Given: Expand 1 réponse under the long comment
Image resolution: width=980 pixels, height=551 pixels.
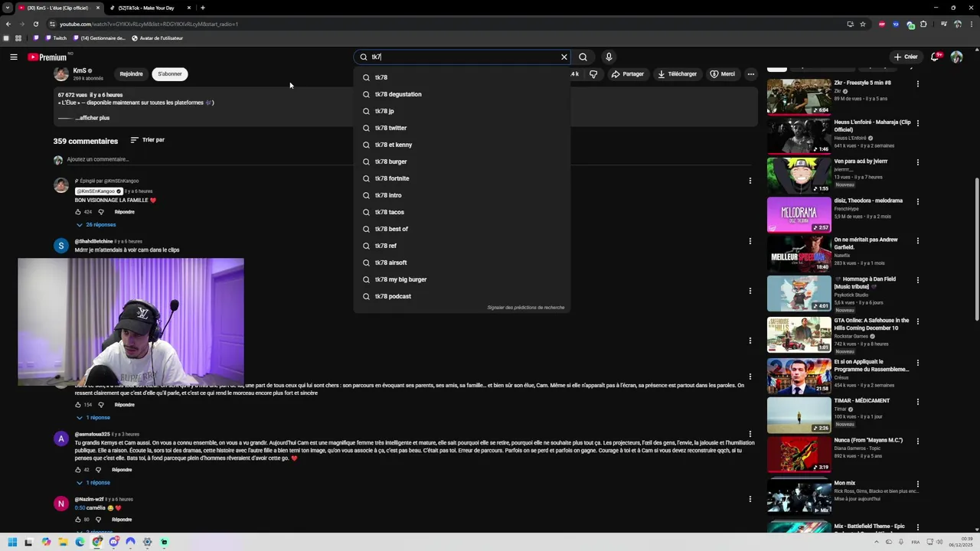Looking at the screenshot, I should (93, 418).
